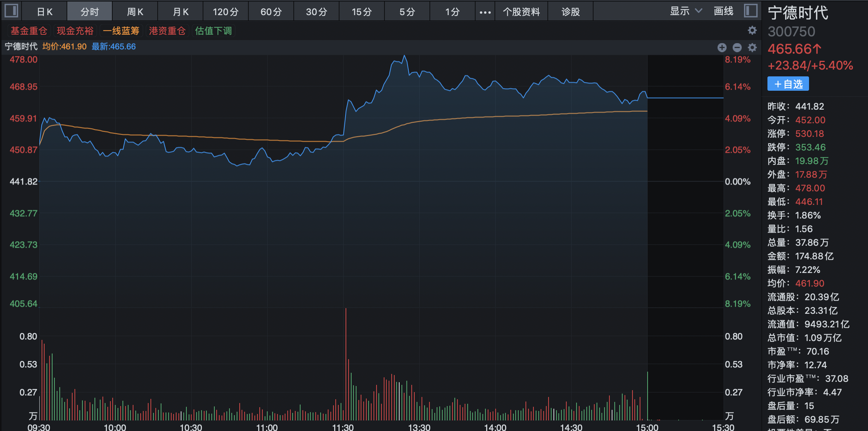Select the 120分 timeframe tab

tap(226, 12)
